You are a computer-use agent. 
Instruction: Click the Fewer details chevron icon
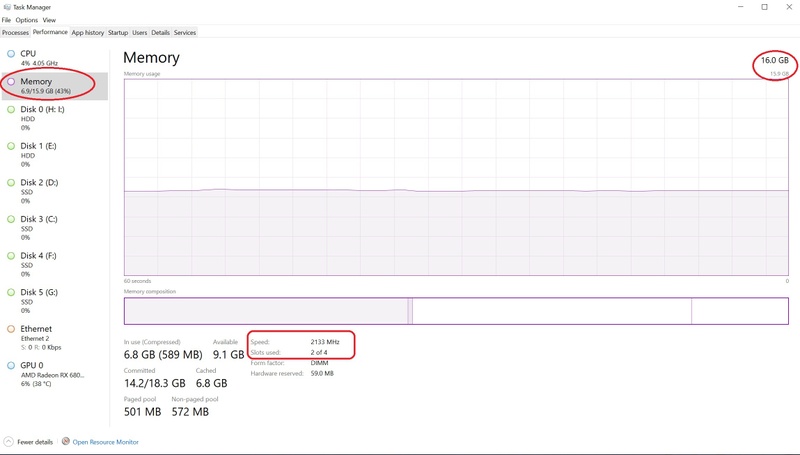point(8,442)
